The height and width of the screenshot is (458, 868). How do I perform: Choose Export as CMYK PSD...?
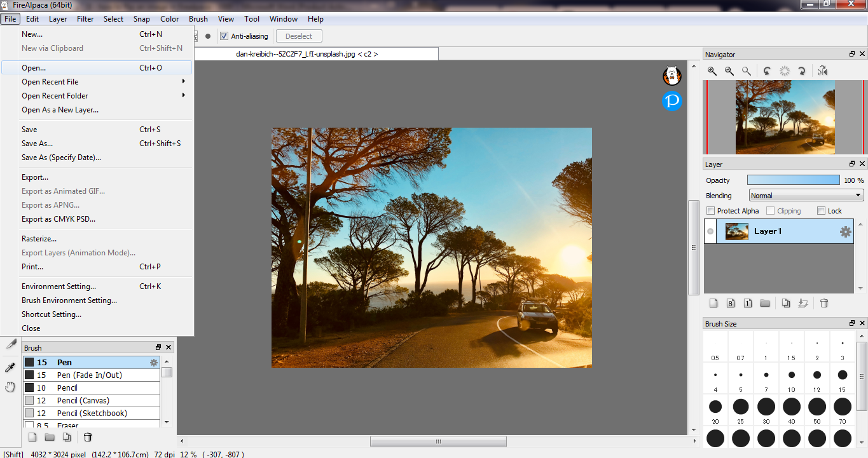(97, 219)
